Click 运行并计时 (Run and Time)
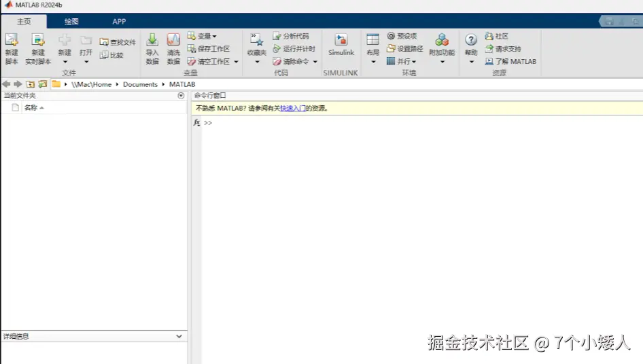643x364 pixels. click(294, 49)
